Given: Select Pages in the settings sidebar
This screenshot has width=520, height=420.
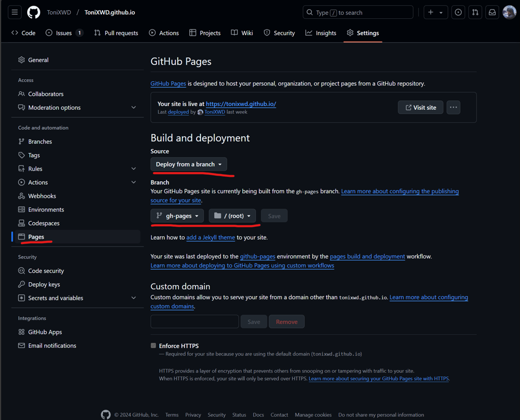Looking at the screenshot, I should click(x=78, y=236).
